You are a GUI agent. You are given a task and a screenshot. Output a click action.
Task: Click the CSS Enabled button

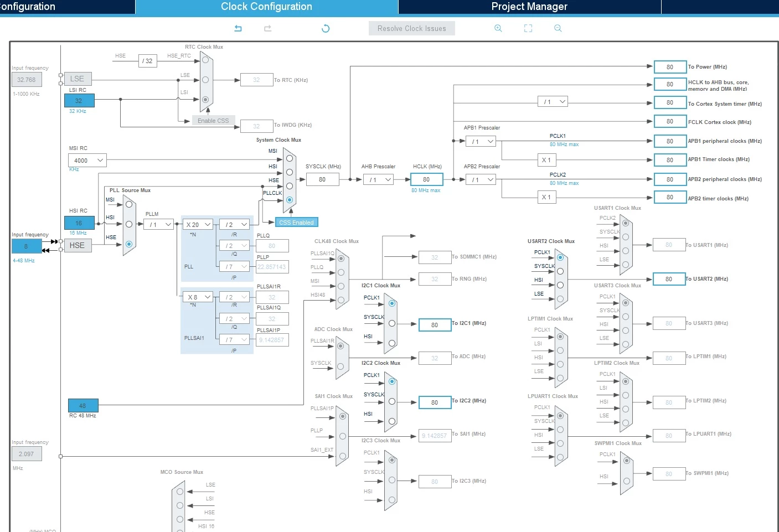point(296,223)
